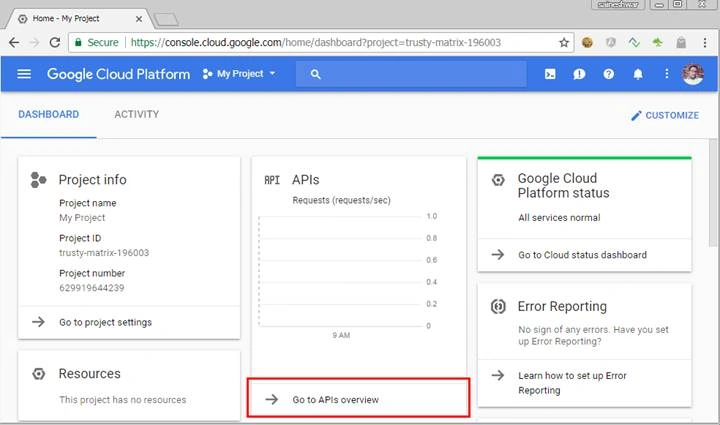Viewport: 720px width, 425px height.
Task: Click the project number 629919644239
Action: [92, 288]
